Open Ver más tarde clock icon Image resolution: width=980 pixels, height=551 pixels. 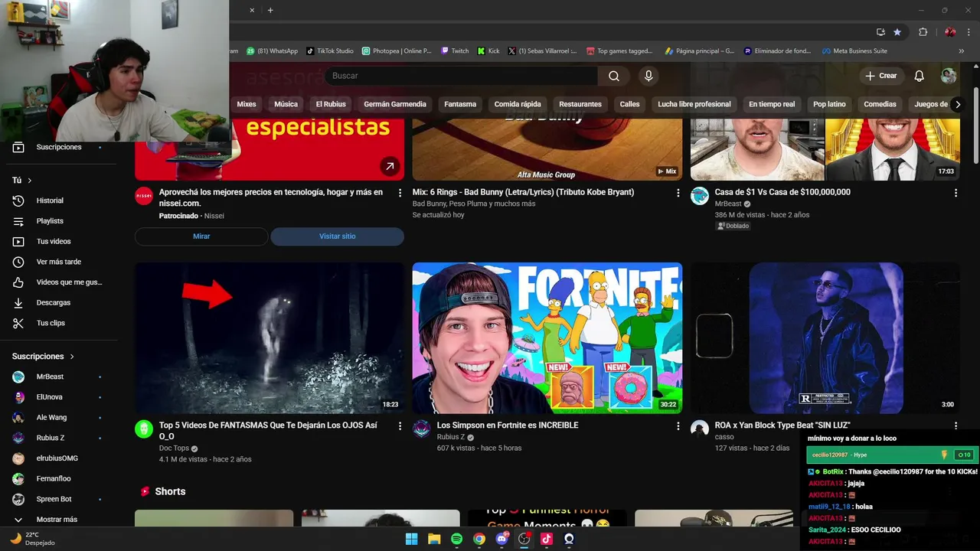18,262
